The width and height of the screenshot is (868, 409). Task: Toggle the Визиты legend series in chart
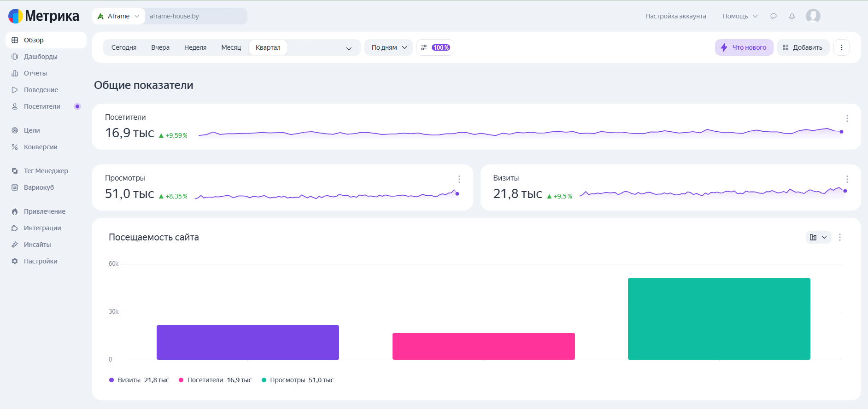[x=139, y=380]
